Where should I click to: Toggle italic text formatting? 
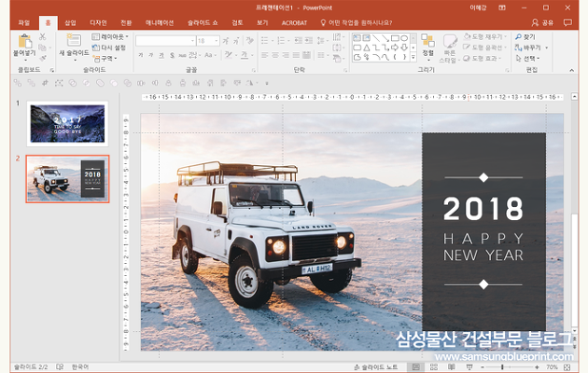[151, 55]
